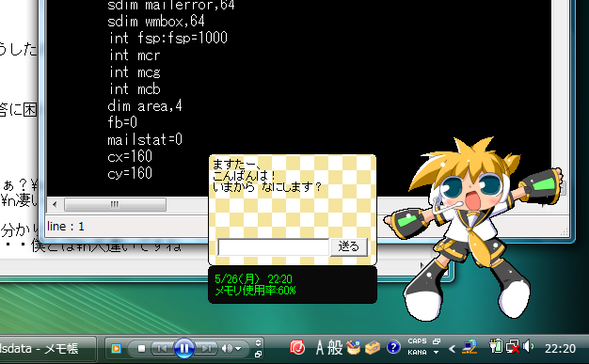
Task: Open the IME pad tool icon
Action: tap(353, 347)
